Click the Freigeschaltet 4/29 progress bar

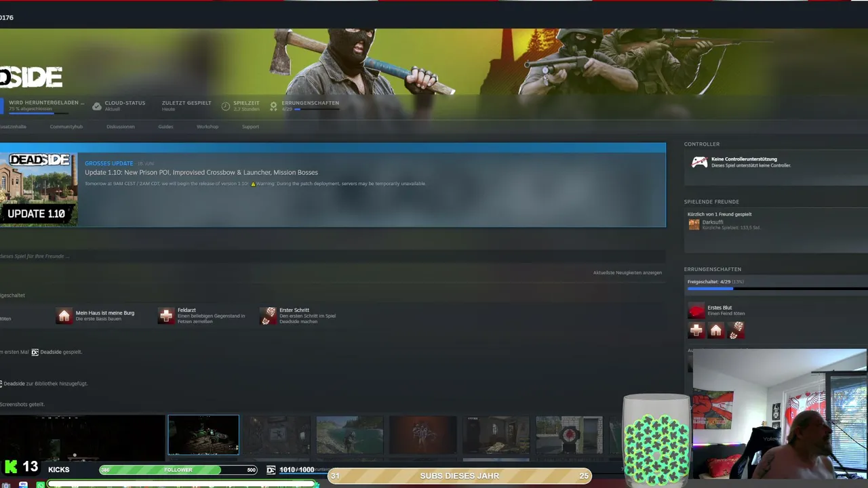[777, 289]
